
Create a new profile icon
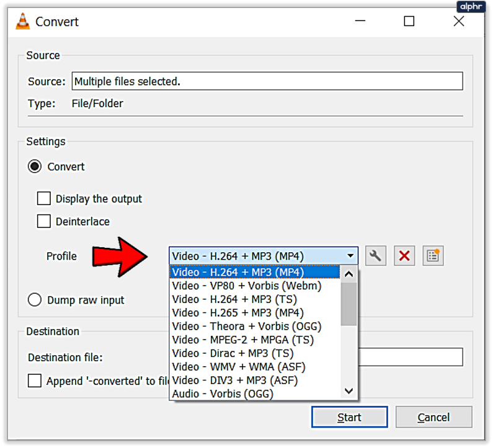(x=433, y=256)
